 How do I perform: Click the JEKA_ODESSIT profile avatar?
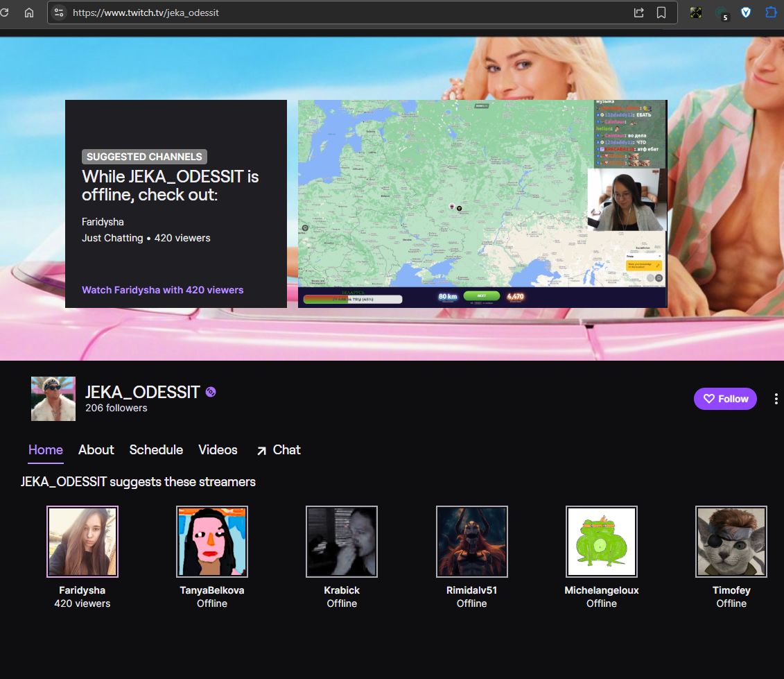(53, 399)
